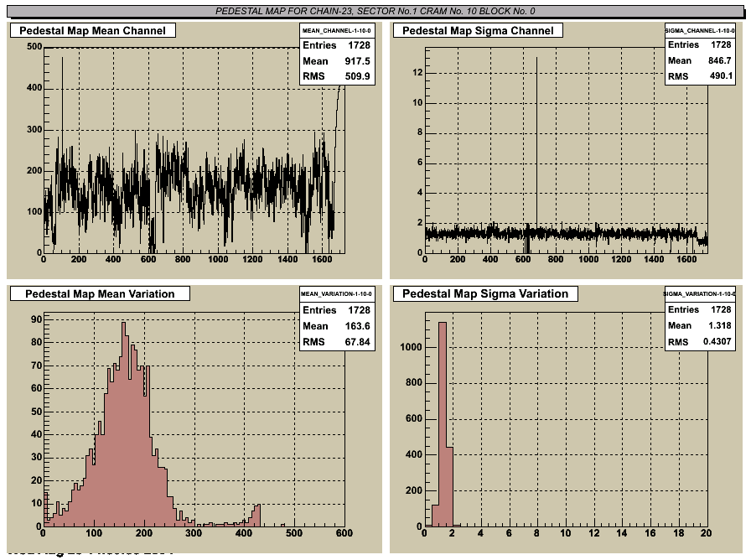
Task: Click the 'Pedestal Map Sigma Variation' title
Action: coord(485,293)
